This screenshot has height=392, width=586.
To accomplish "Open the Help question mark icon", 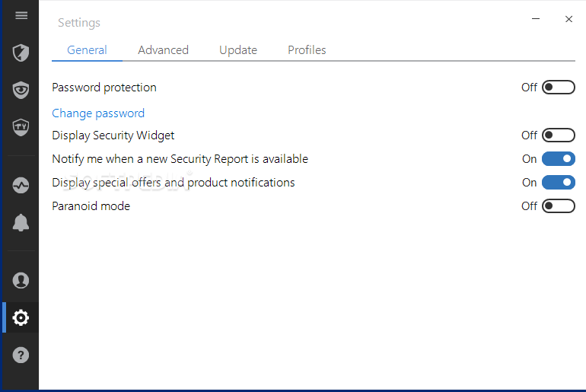I will pos(21,355).
